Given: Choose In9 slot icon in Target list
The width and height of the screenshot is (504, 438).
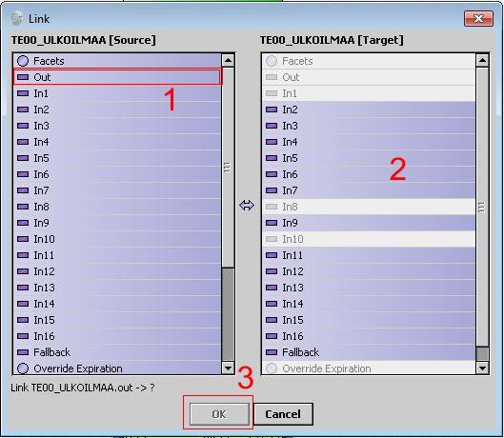Looking at the screenshot, I should (x=272, y=223).
